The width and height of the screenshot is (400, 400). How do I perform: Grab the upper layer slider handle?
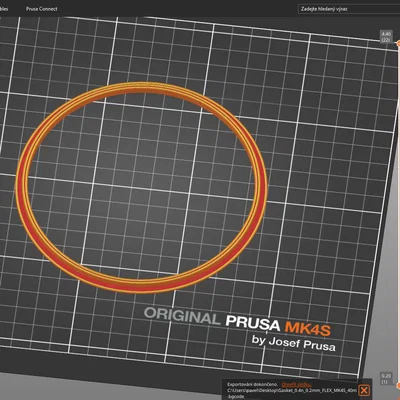(x=398, y=43)
